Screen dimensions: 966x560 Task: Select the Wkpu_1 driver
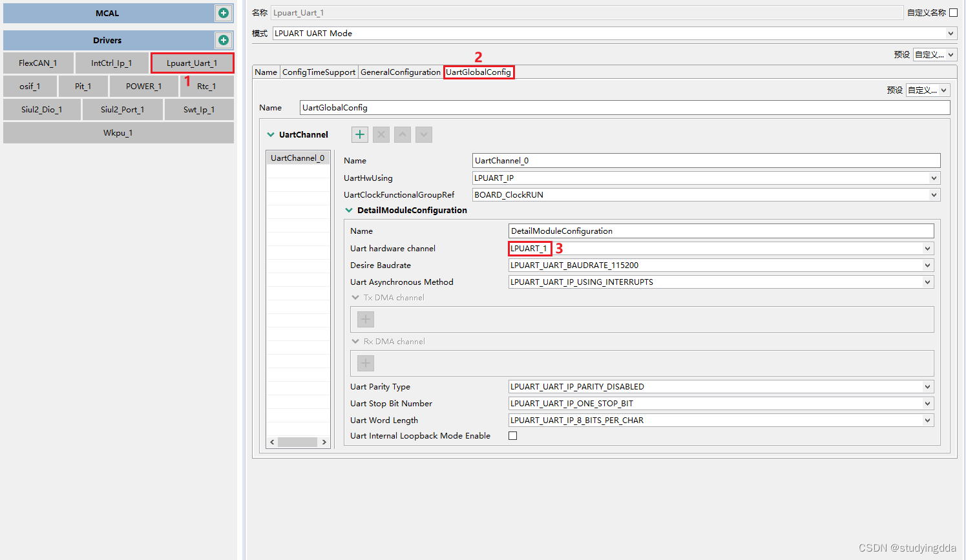coord(118,133)
